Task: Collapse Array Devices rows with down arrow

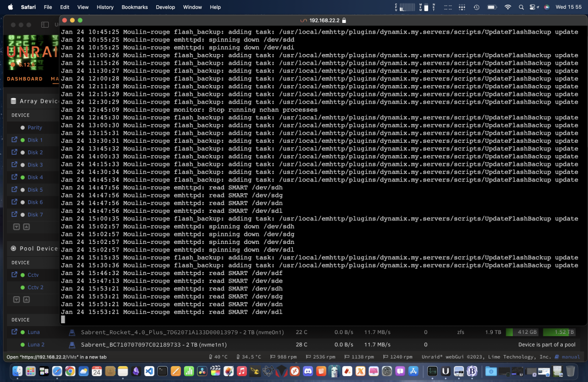Action: [x=16, y=226]
